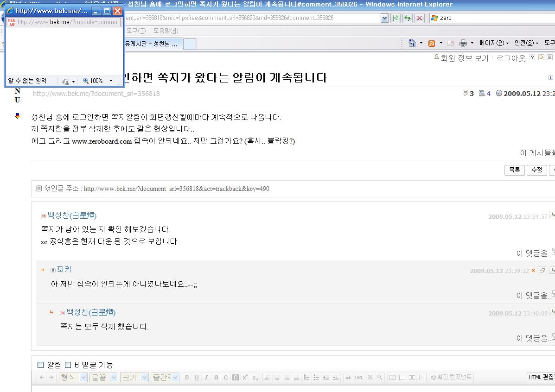Click the Print icon in command bar

[x=463, y=43]
